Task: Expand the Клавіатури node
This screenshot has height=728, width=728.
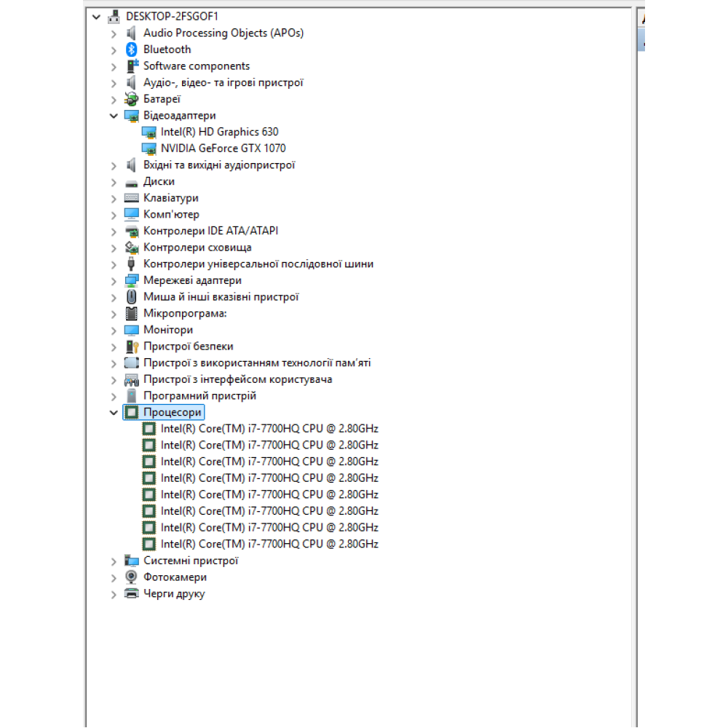Action: 114,199
